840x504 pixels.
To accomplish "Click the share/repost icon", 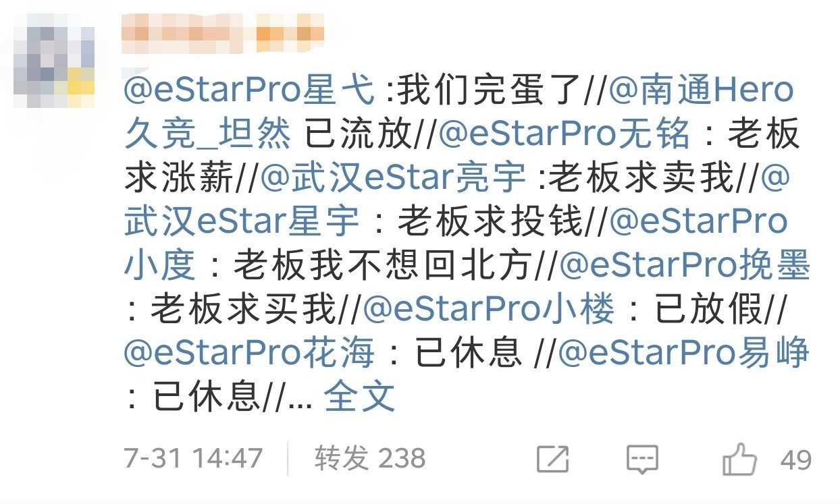I will point(553,459).
